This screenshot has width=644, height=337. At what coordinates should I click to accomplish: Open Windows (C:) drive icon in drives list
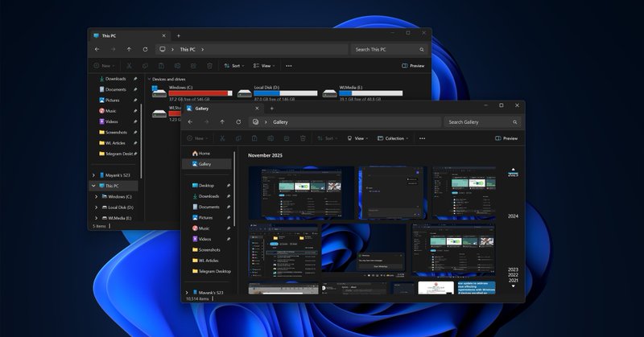[159, 92]
